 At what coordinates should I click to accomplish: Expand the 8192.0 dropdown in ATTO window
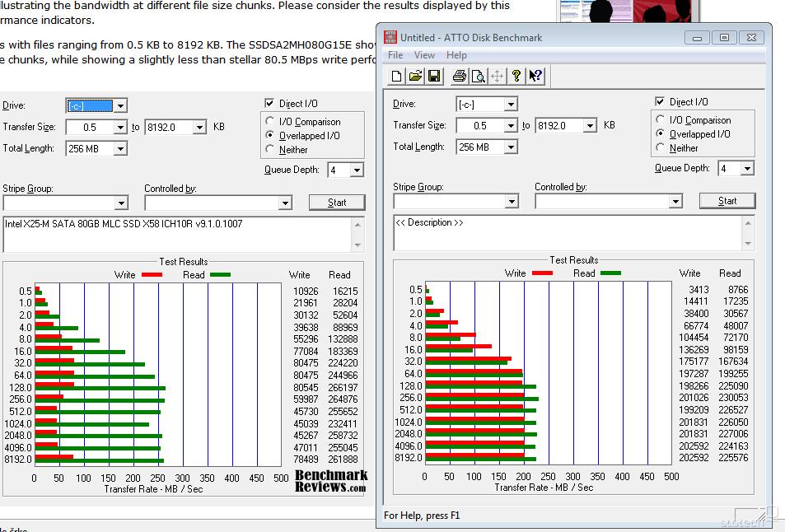click(591, 125)
